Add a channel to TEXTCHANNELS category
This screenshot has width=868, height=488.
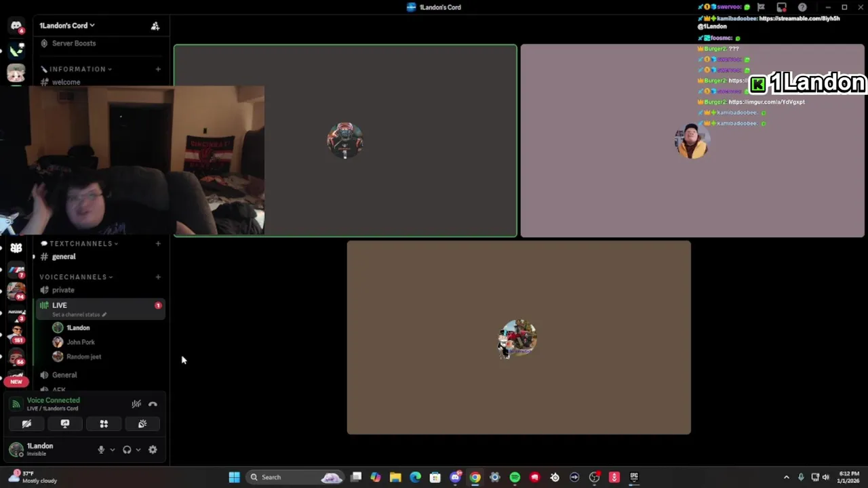[x=158, y=243]
